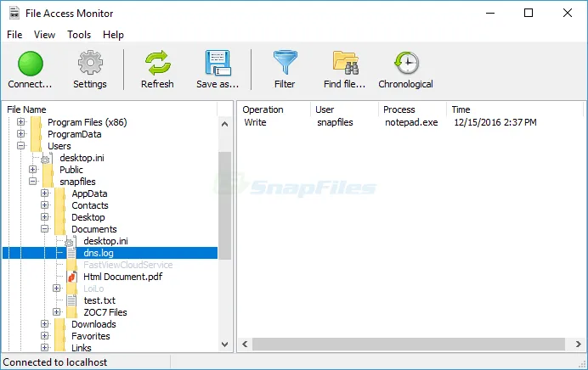Click the horizontal scroll left arrow
Viewport: 588px width, 370px height.
click(246, 344)
